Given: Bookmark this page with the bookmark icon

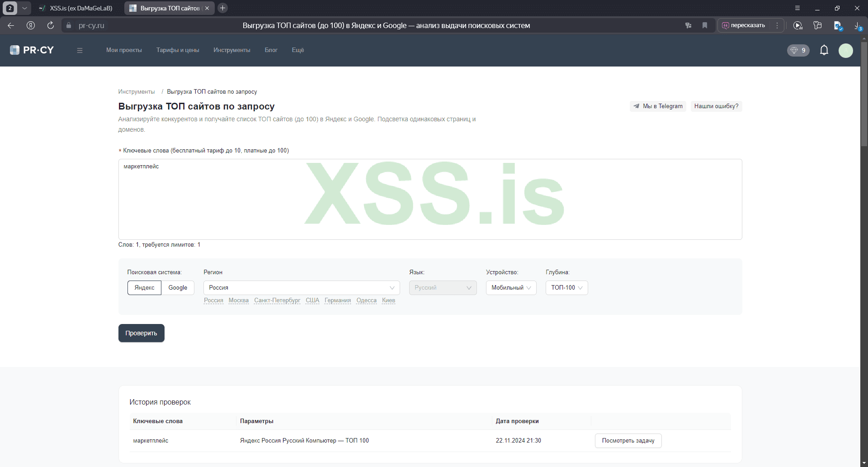Looking at the screenshot, I should tap(704, 25).
